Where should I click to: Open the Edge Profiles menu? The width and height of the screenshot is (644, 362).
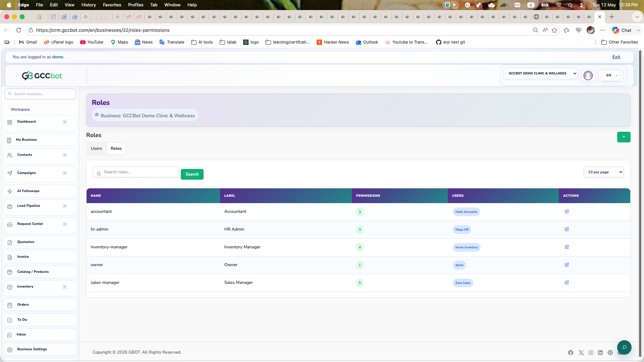136,5
